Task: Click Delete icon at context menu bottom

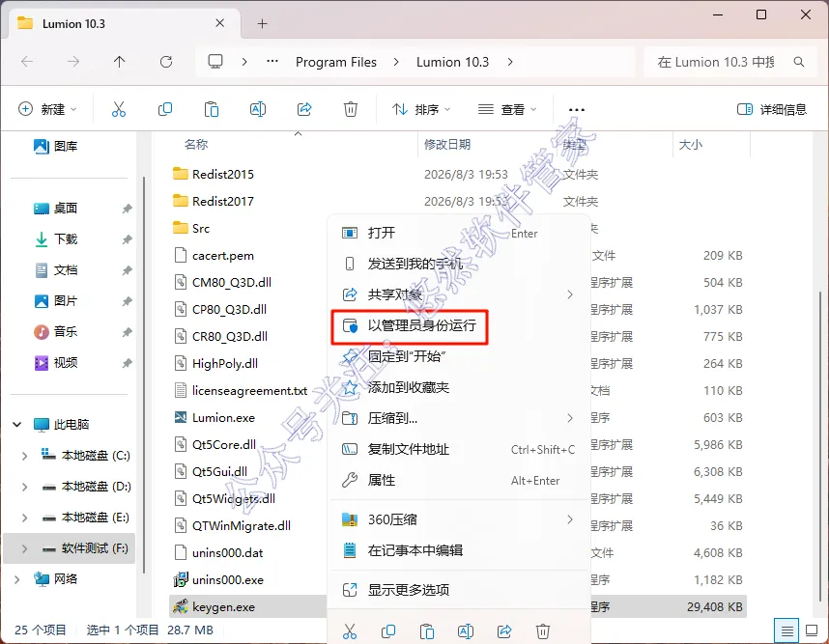Action: pyautogui.click(x=543, y=630)
